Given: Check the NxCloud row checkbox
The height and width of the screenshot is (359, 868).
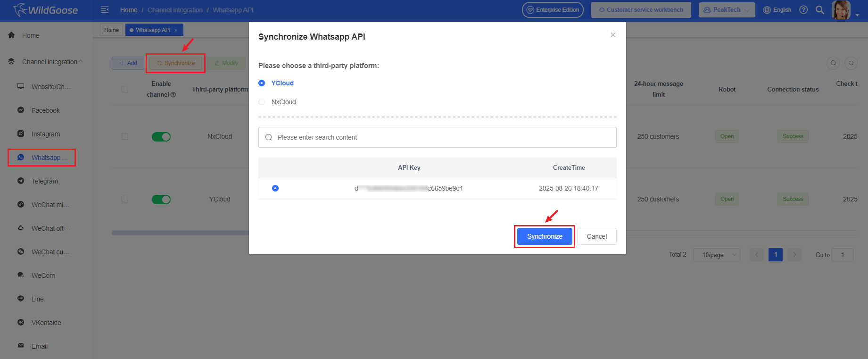Looking at the screenshot, I should (125, 136).
